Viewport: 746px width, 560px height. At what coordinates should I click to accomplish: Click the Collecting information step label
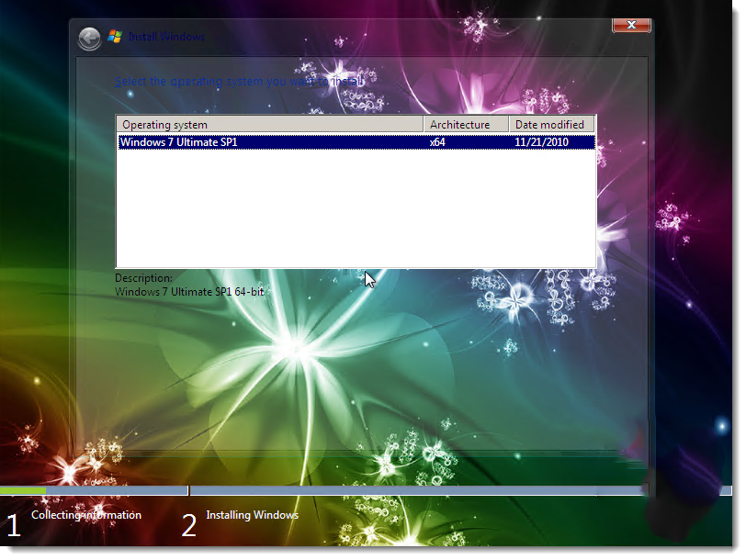(x=86, y=515)
